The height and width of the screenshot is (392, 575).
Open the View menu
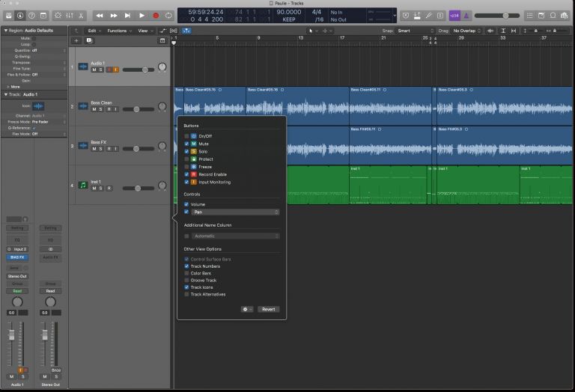(144, 31)
